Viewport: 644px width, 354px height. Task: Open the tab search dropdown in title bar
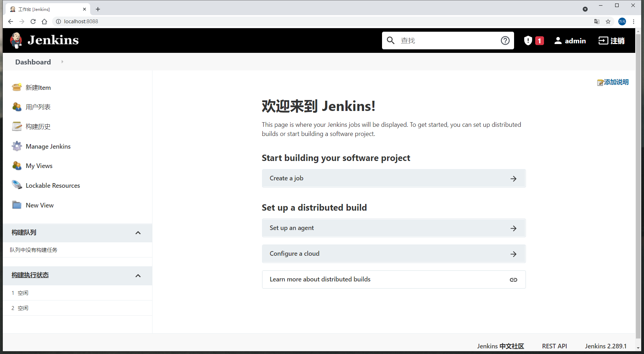585,9
